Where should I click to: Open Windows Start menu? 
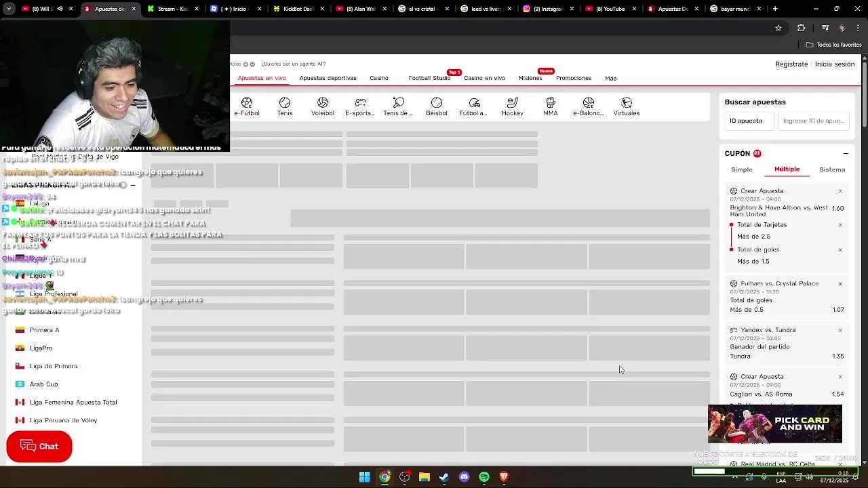pos(365,477)
